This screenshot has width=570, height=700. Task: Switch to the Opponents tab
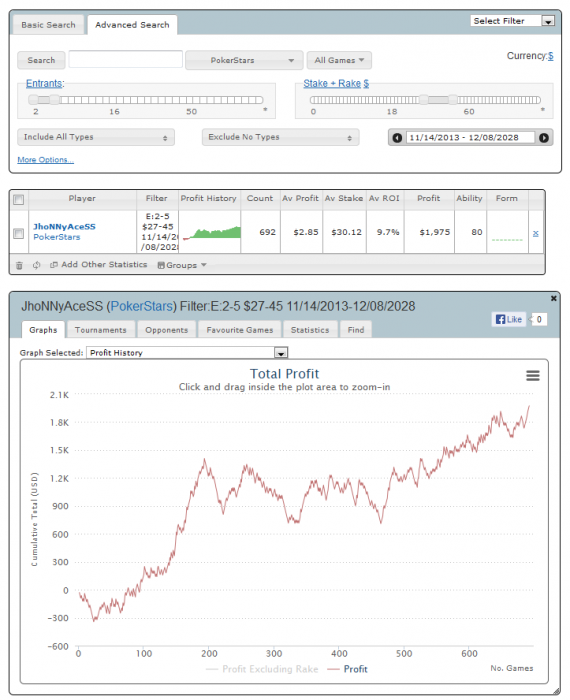pos(166,330)
